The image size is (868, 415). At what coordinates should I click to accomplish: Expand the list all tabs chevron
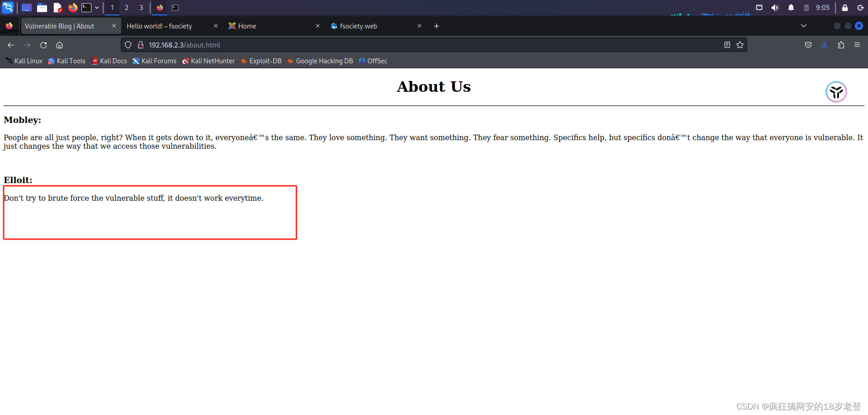pos(804,26)
